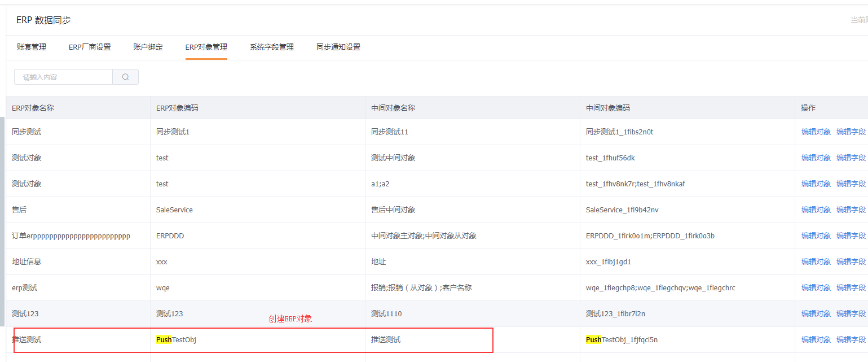This screenshot has width=868, height=362.
Task: Click 编辑字段 in ERPDDD row
Action: pyautogui.click(x=851, y=235)
